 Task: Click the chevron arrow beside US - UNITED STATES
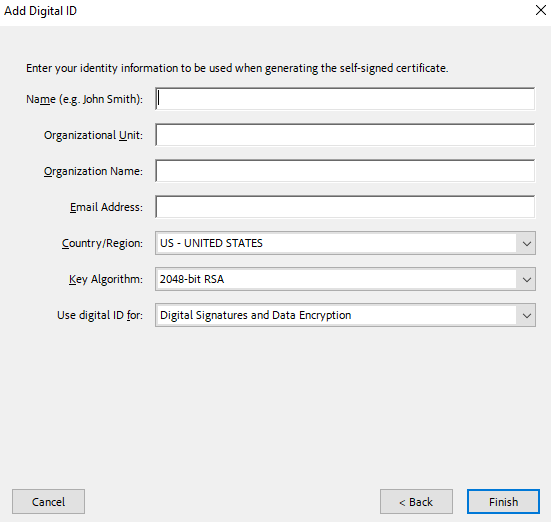click(526, 243)
